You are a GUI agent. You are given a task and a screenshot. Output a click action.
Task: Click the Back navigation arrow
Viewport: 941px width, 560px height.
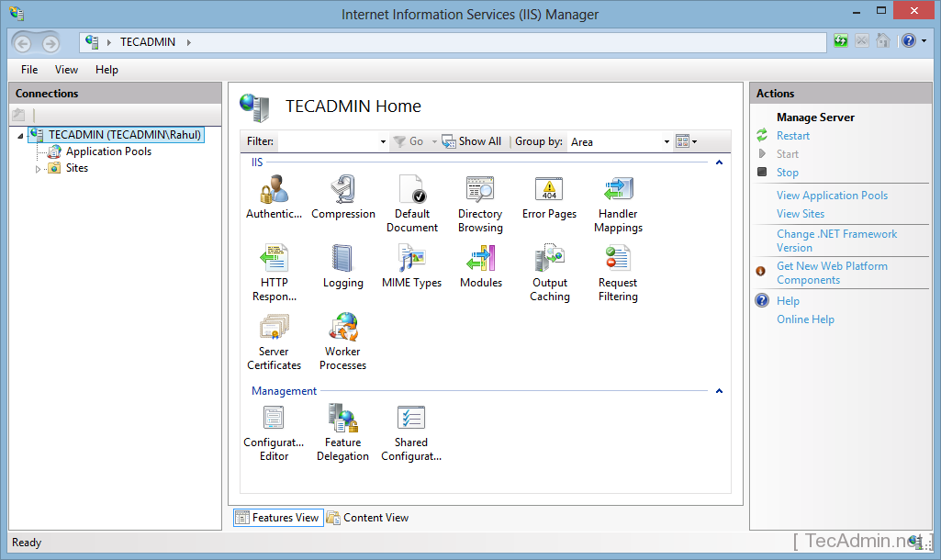point(23,43)
